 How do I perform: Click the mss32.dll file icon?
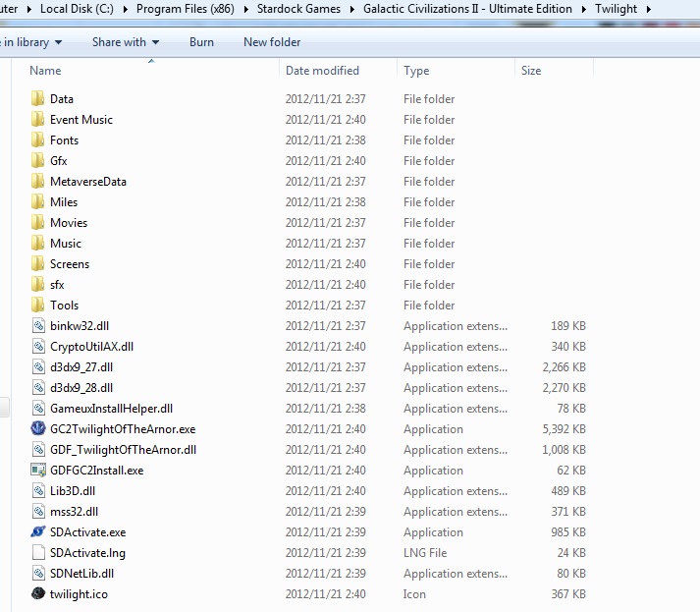(38, 511)
